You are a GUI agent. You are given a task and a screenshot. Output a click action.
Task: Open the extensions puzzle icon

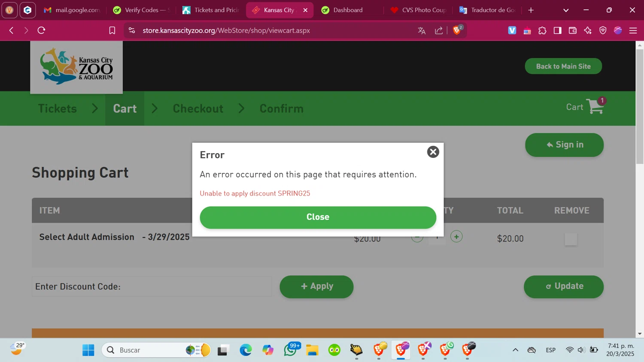point(542,30)
